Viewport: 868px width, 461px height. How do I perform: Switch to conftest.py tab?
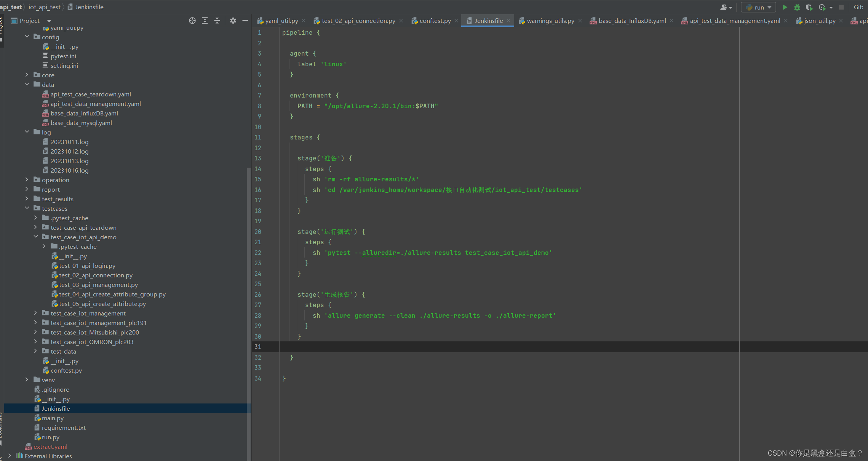(x=435, y=21)
